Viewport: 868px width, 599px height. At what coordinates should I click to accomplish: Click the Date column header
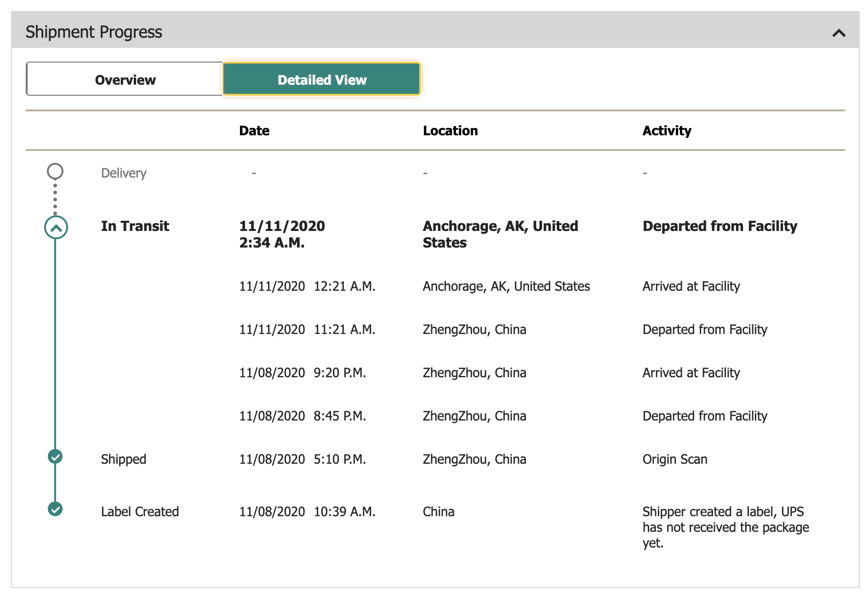coord(254,131)
